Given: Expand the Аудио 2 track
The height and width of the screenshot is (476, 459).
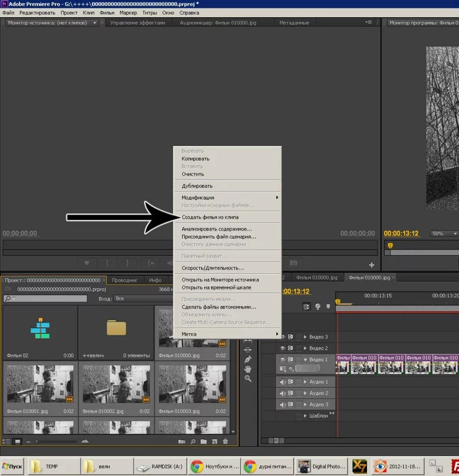Looking at the screenshot, I should (x=305, y=393).
